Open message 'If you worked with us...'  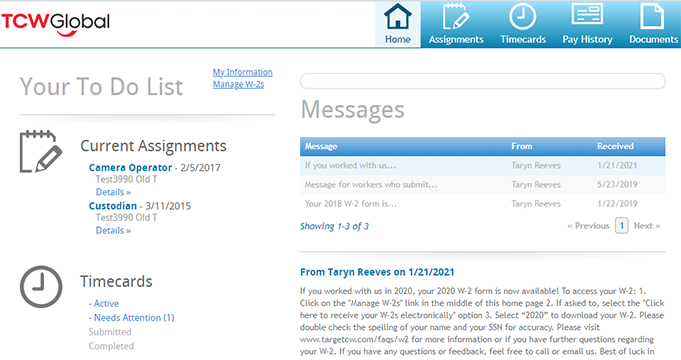pos(482,165)
